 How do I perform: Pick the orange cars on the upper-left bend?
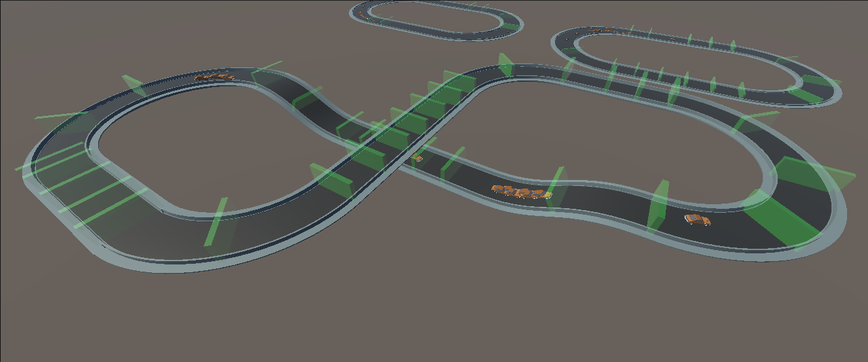(215, 77)
